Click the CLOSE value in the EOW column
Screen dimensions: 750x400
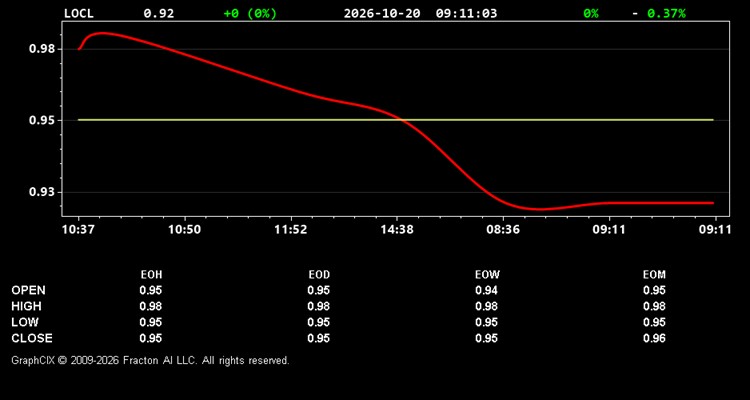pos(486,338)
